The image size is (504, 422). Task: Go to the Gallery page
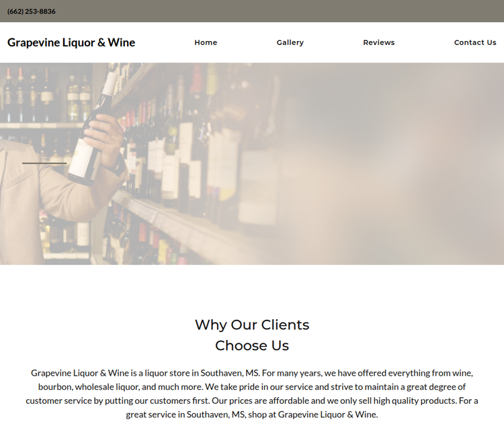tap(290, 42)
